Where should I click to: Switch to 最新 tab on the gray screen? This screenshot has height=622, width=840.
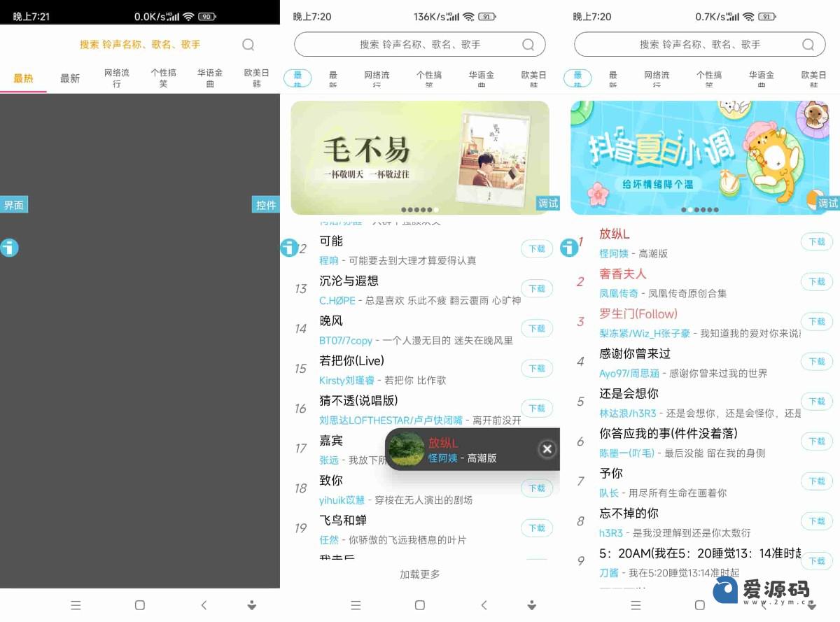point(70,78)
